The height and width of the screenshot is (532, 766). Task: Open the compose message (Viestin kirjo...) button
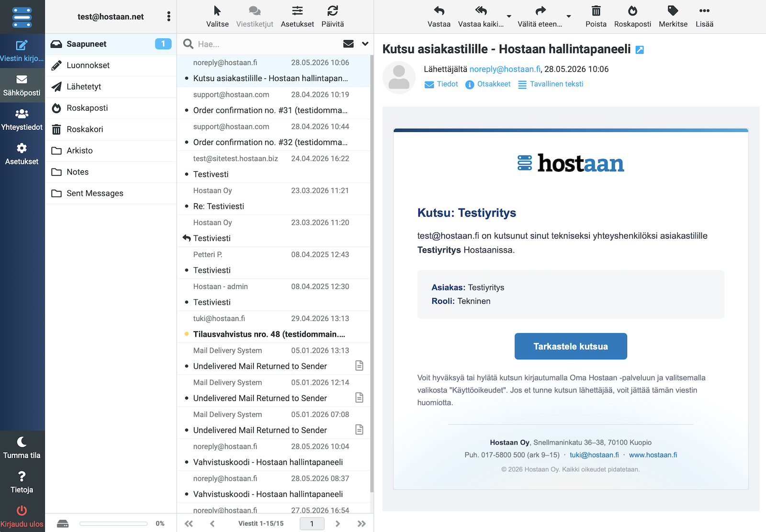pyautogui.click(x=22, y=51)
